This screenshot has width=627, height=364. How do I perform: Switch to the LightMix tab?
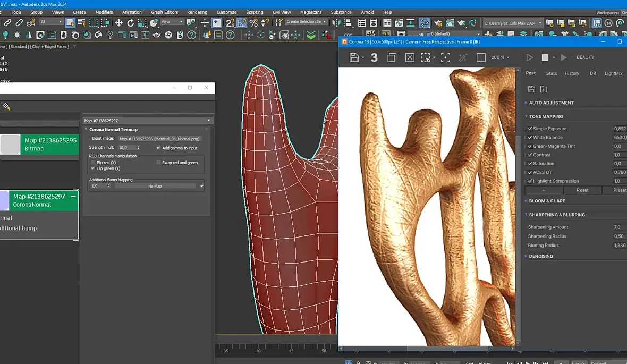click(613, 73)
